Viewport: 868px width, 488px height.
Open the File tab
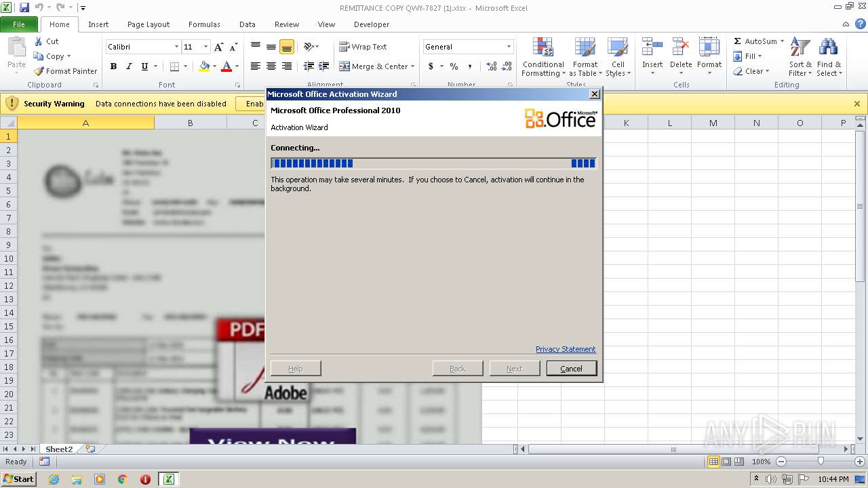[x=19, y=24]
